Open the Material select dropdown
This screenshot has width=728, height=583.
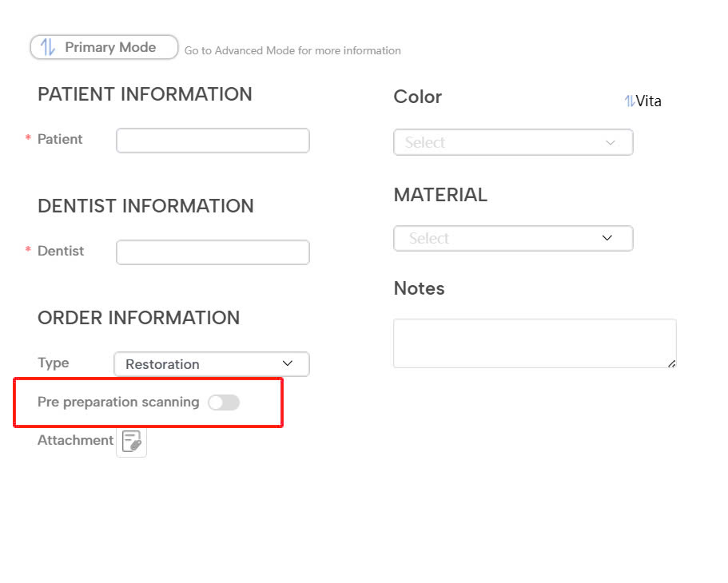click(x=513, y=238)
